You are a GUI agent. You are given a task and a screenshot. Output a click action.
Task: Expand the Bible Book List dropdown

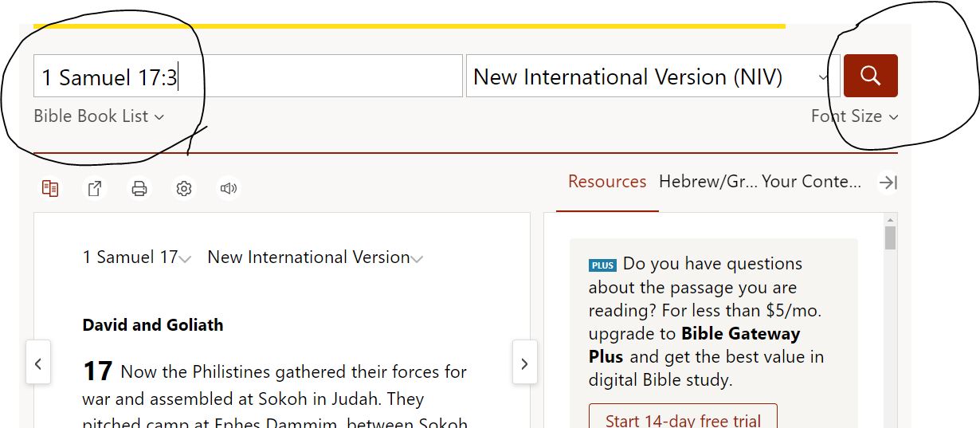tap(99, 116)
